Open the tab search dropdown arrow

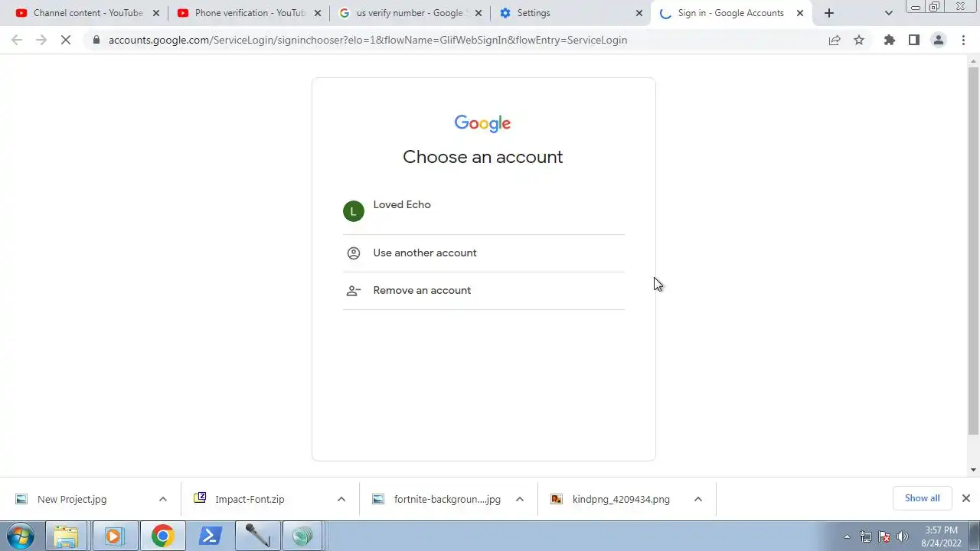(888, 13)
